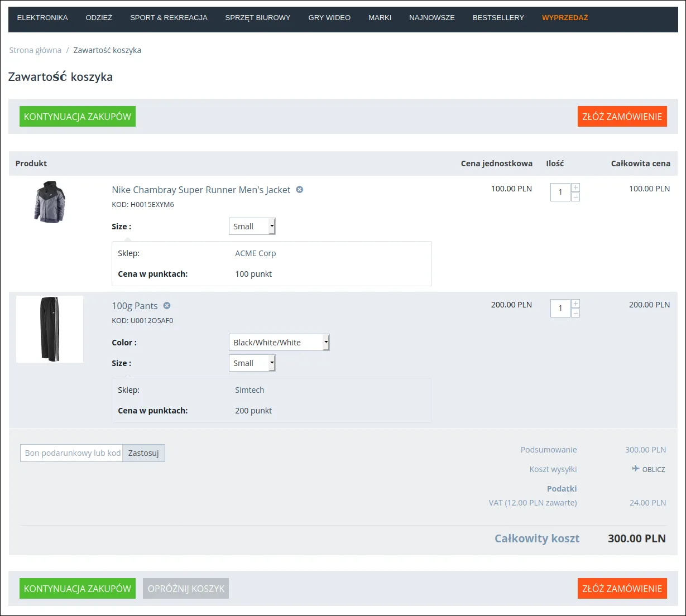This screenshot has width=686, height=616.
Task: Increase quantity of 100g Pants
Action: click(x=575, y=304)
